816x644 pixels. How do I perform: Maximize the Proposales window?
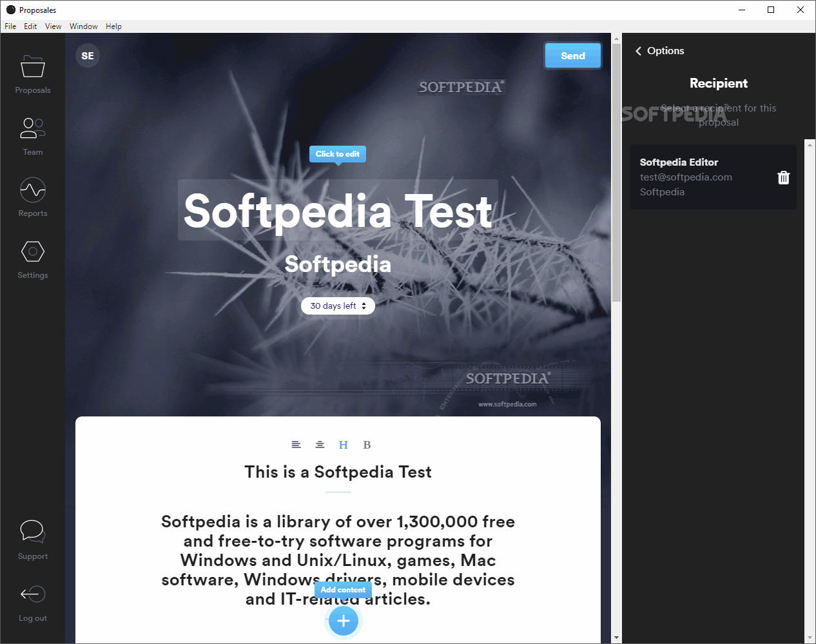pos(771,10)
